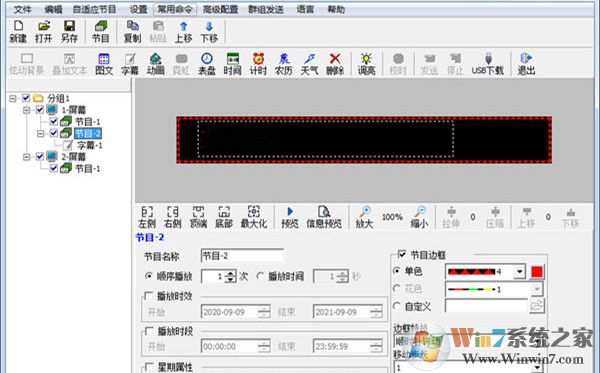
Task: Click the 节目名称 input field
Action: click(242, 256)
